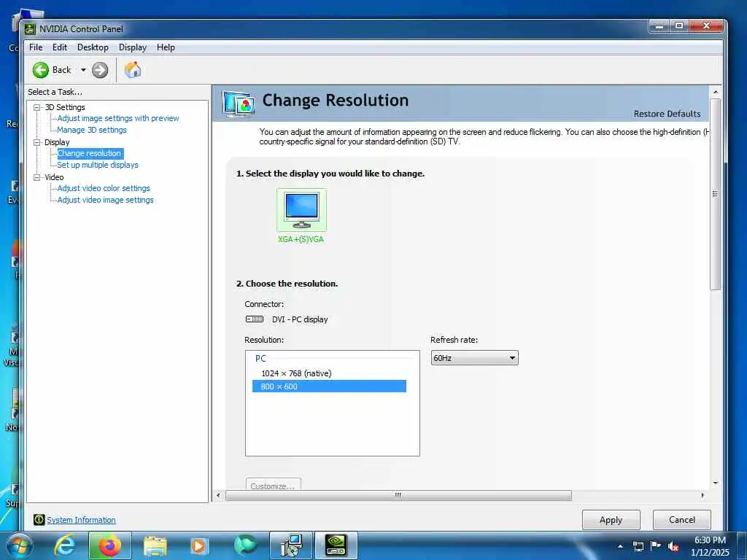Click the green Back arrow icon
This screenshot has height=560, width=747.
pyautogui.click(x=41, y=70)
